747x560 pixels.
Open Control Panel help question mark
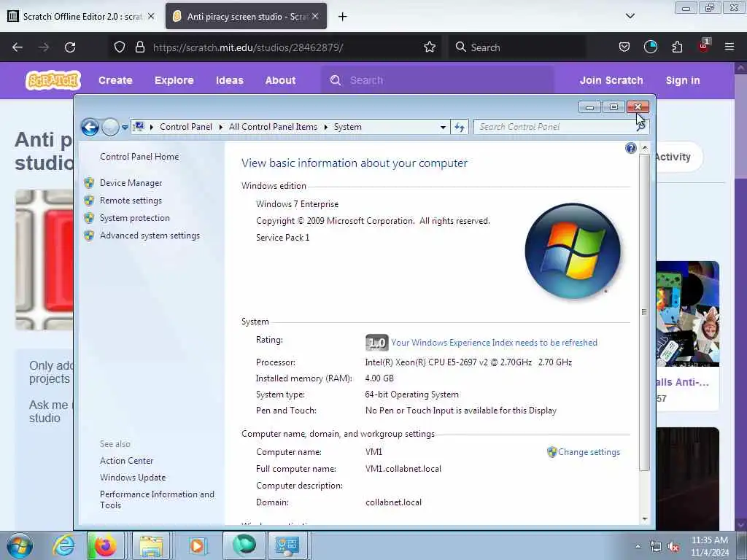point(631,148)
